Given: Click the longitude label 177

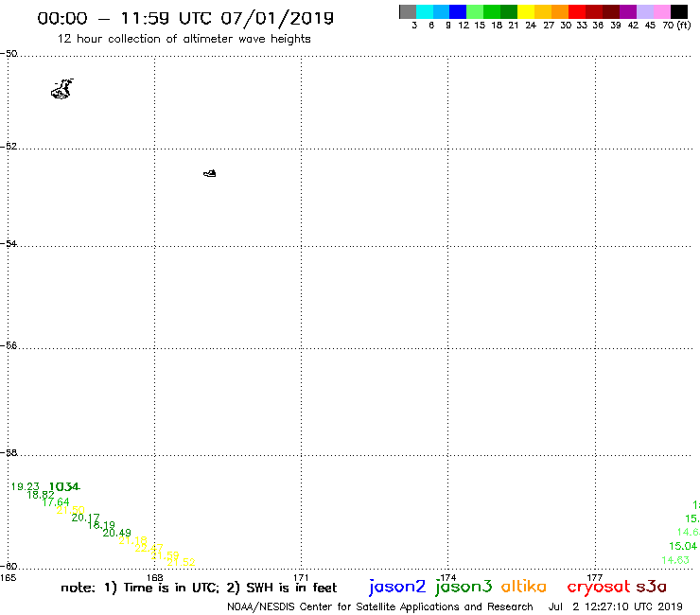Looking at the screenshot, I should pyautogui.click(x=595, y=577).
